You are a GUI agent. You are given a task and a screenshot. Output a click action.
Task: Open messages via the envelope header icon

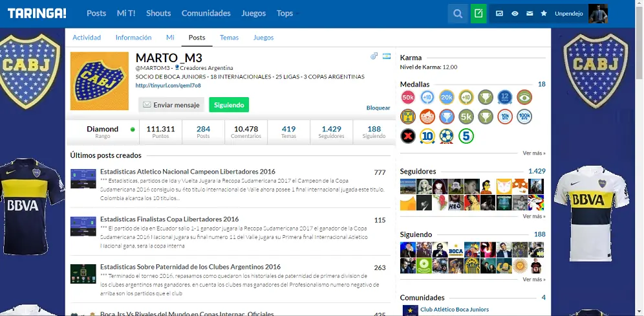(530, 14)
